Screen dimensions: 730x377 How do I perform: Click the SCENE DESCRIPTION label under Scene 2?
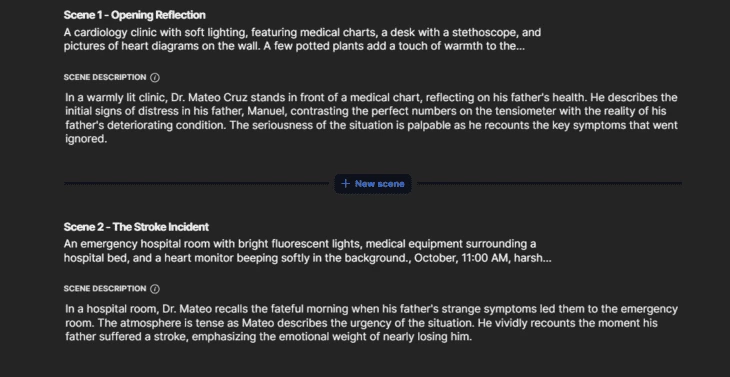coord(105,289)
